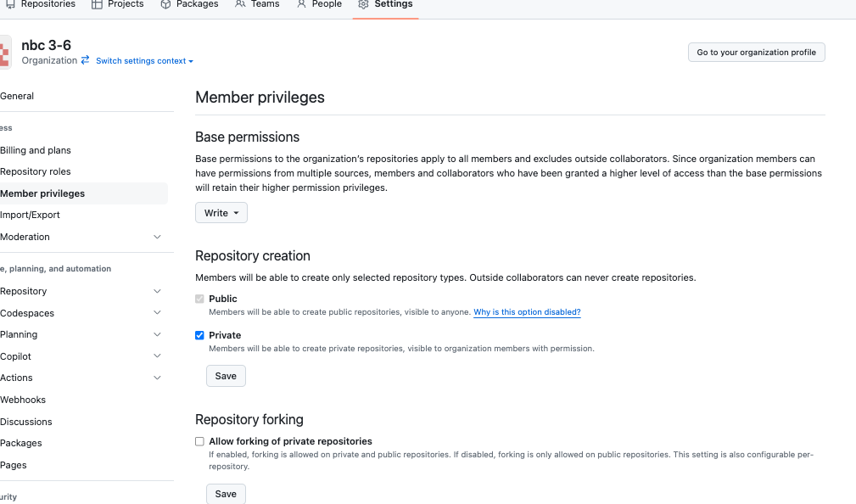856x504 pixels.
Task: Click the Repositories icon in top nav
Action: click(x=10, y=4)
